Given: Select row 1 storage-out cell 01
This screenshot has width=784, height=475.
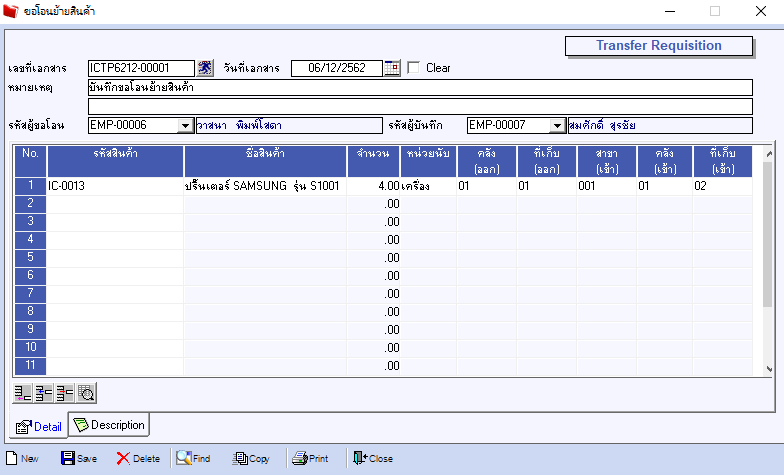Looking at the screenshot, I should click(x=546, y=186).
